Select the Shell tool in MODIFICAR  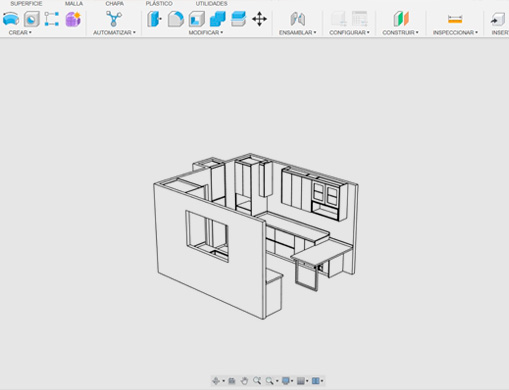197,19
